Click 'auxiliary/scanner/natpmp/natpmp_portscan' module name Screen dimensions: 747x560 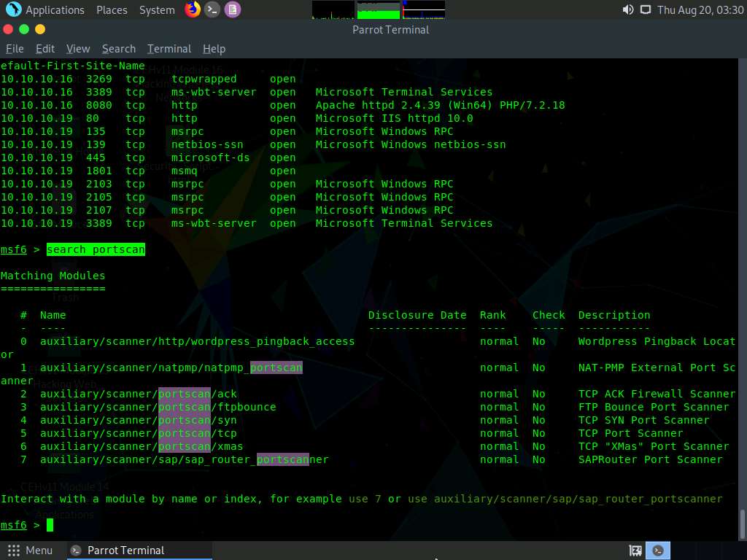(x=171, y=367)
